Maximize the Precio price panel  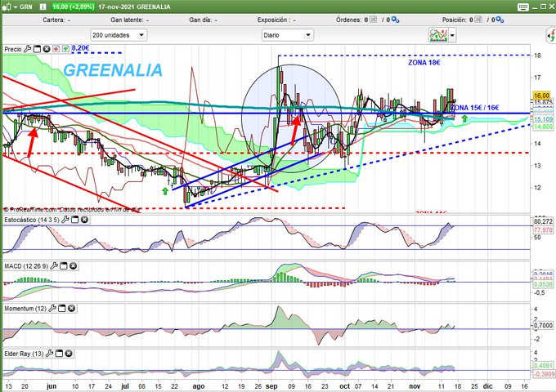(x=37, y=49)
